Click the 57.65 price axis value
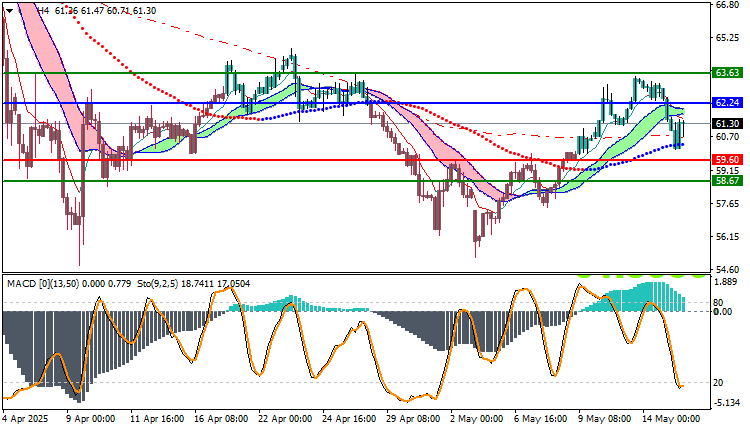 727,204
